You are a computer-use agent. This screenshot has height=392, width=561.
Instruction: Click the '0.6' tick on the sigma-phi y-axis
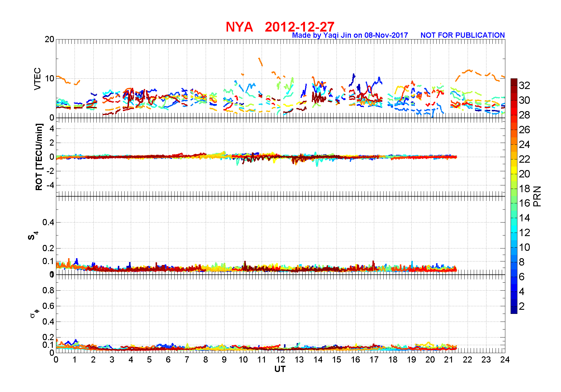pos(48,306)
